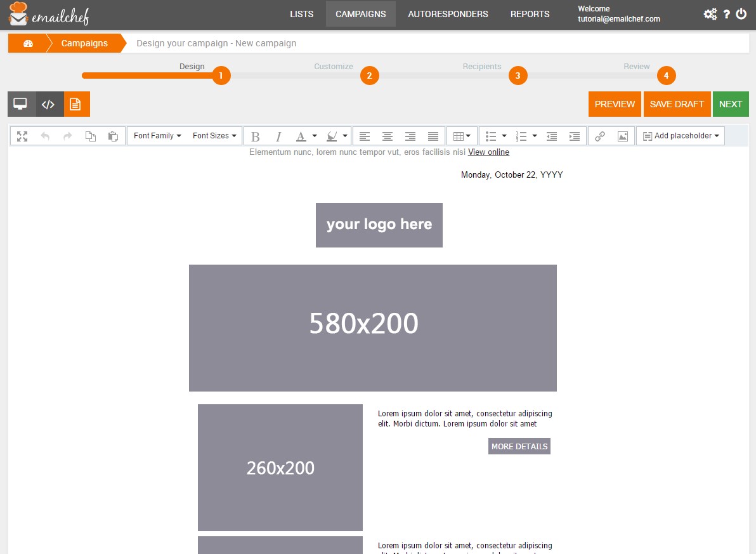Click the insert link icon
This screenshot has height=554, width=756.
600,136
